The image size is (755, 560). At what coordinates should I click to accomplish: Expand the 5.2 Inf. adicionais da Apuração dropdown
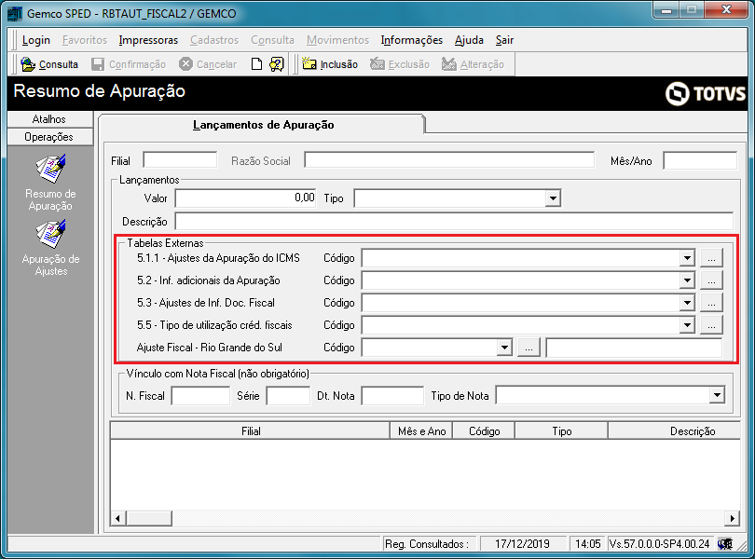[x=687, y=280]
